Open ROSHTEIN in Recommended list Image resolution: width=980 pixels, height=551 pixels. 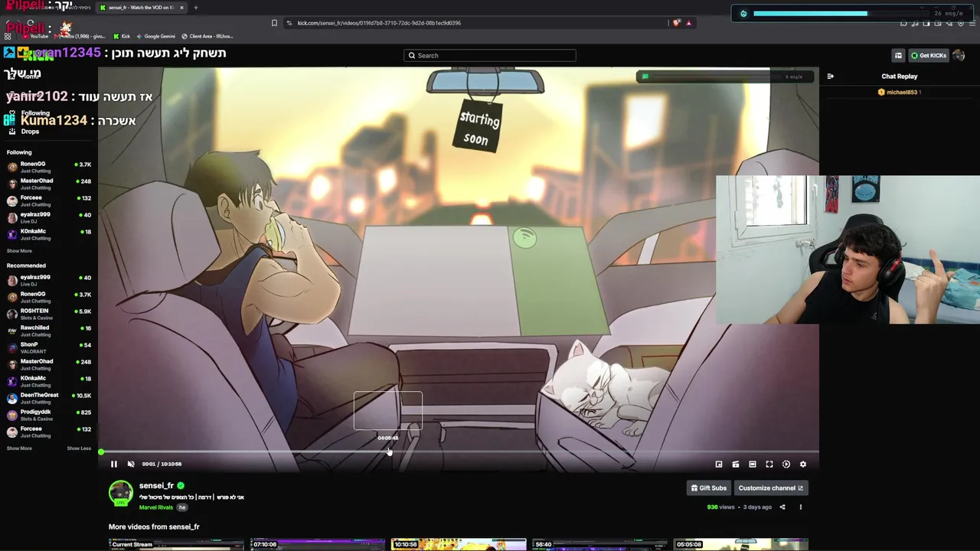(47, 314)
